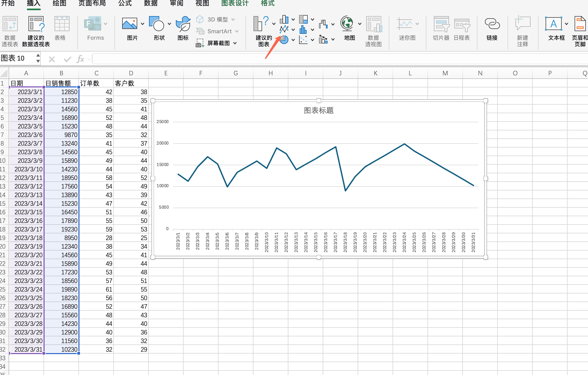Click the histogram statistics chart icon
This screenshot has height=375, width=588.
303,29
